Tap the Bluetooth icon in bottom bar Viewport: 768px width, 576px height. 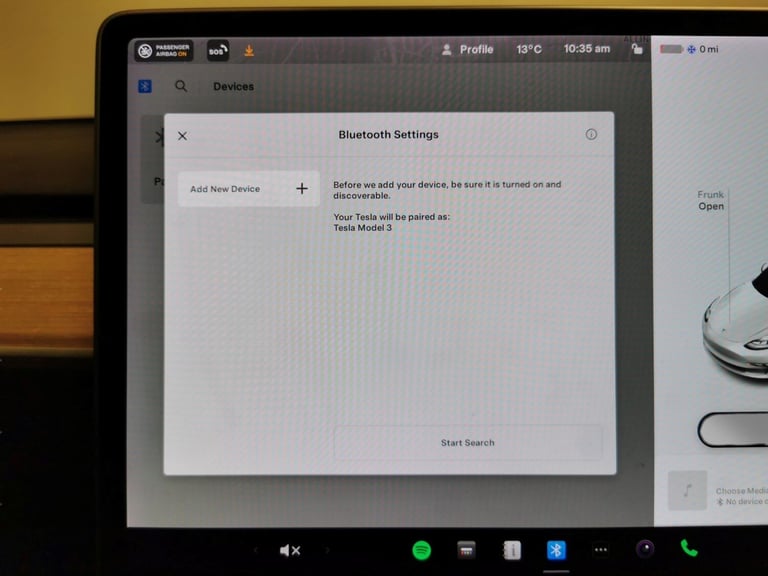tap(556, 550)
